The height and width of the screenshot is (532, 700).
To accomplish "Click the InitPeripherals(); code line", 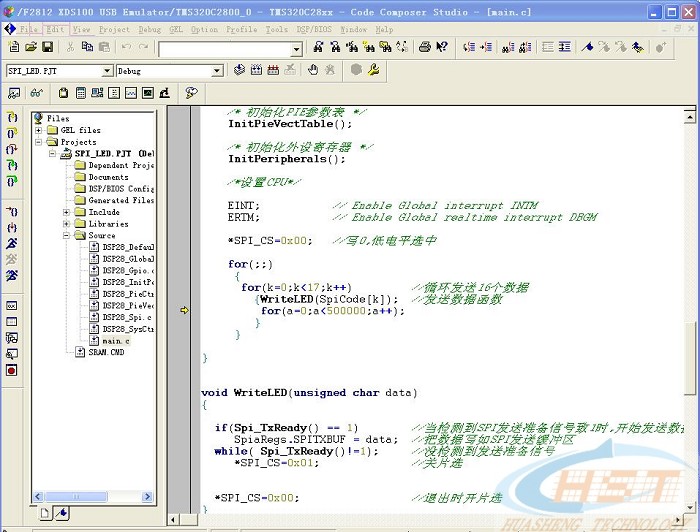I will click(287, 159).
